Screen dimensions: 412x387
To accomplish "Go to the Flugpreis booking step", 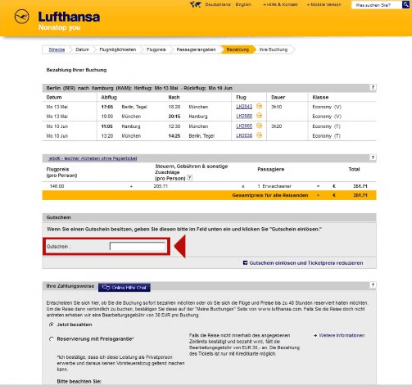I will click(x=156, y=50).
